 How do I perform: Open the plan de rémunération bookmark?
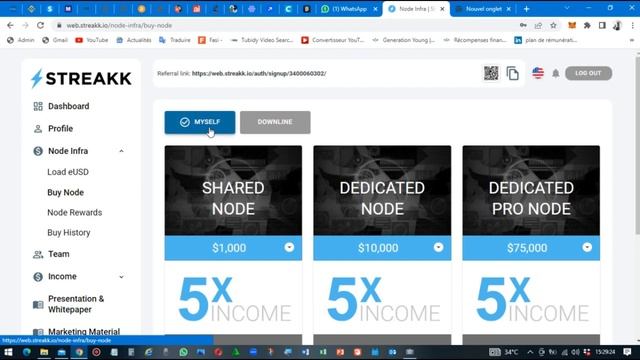click(546, 40)
